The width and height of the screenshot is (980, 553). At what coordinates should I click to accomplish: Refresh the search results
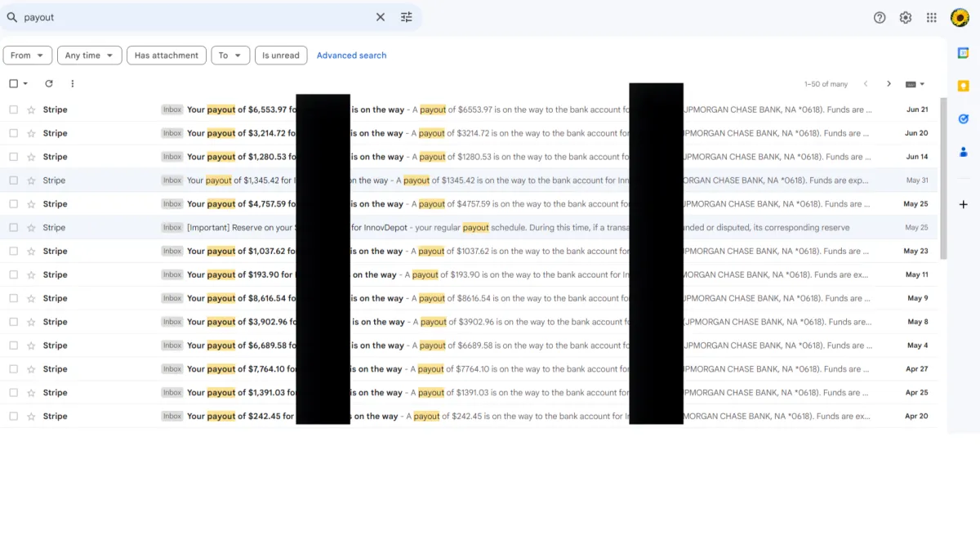coord(49,83)
